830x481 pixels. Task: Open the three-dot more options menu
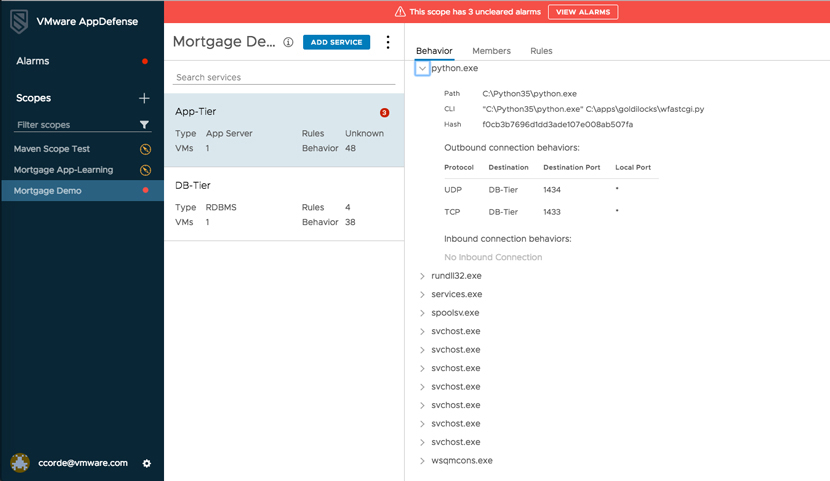[388, 43]
